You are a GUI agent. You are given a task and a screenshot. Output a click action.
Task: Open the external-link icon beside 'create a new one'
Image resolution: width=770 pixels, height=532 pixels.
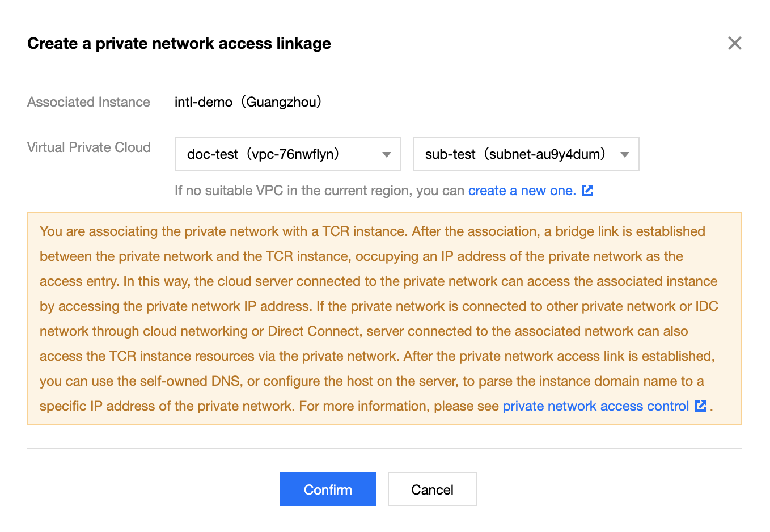[587, 191]
